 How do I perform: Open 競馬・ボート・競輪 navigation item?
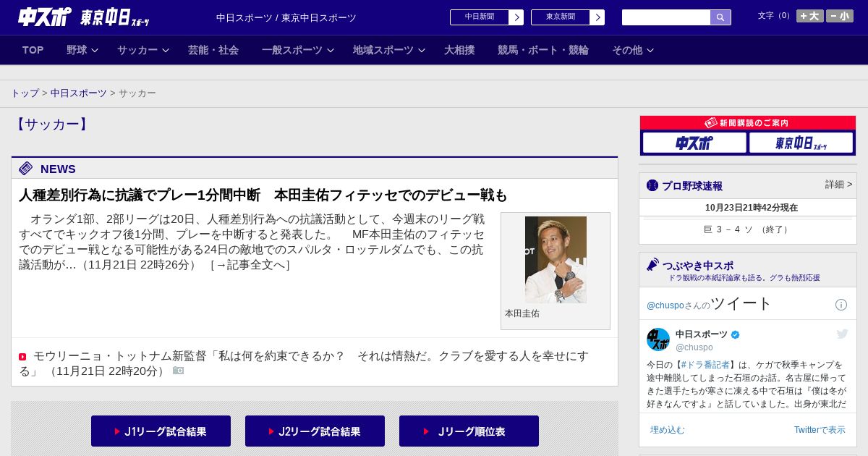[x=543, y=50]
